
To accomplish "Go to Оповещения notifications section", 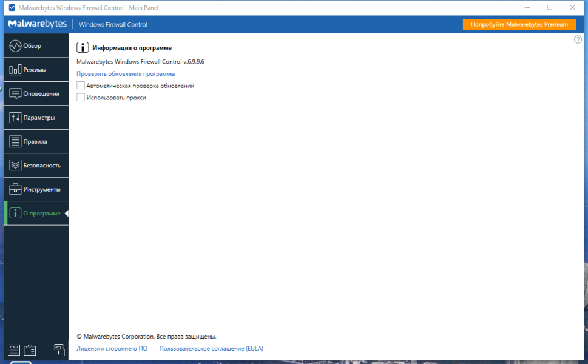I will tap(36, 93).
